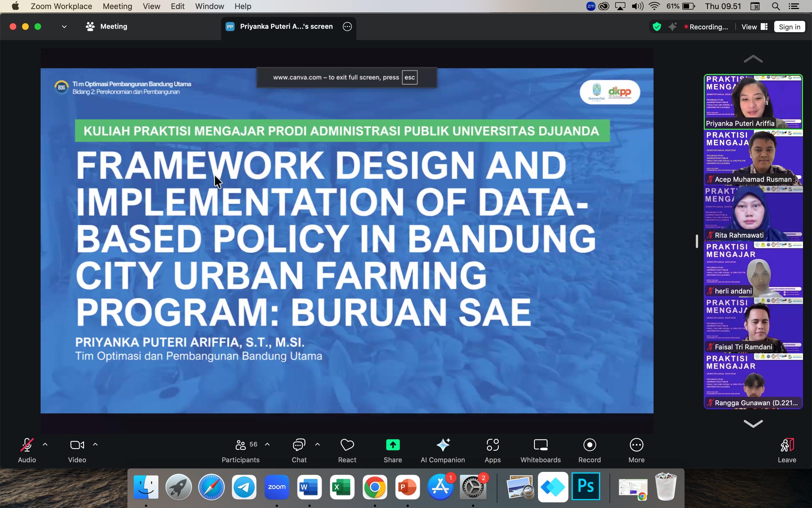Open Launchpad from the Dock
This screenshot has width=812, height=508.
coord(178,487)
